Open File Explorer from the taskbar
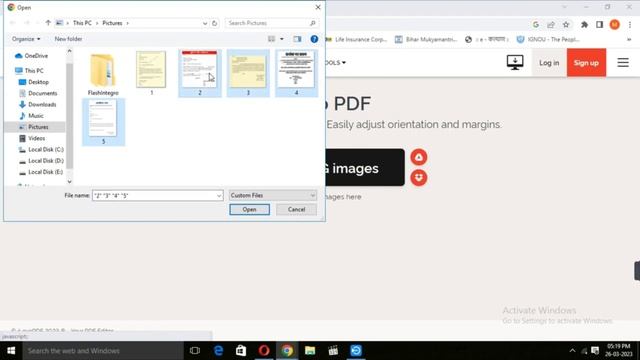Image resolution: width=640 pixels, height=360 pixels. (310, 351)
